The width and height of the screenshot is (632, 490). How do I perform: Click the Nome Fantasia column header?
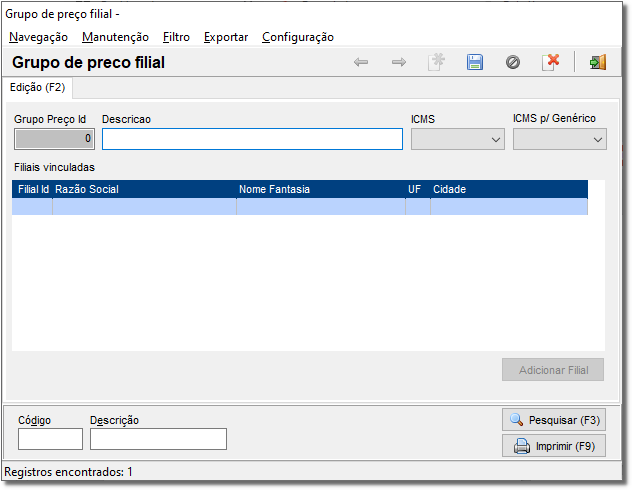[x=321, y=189]
